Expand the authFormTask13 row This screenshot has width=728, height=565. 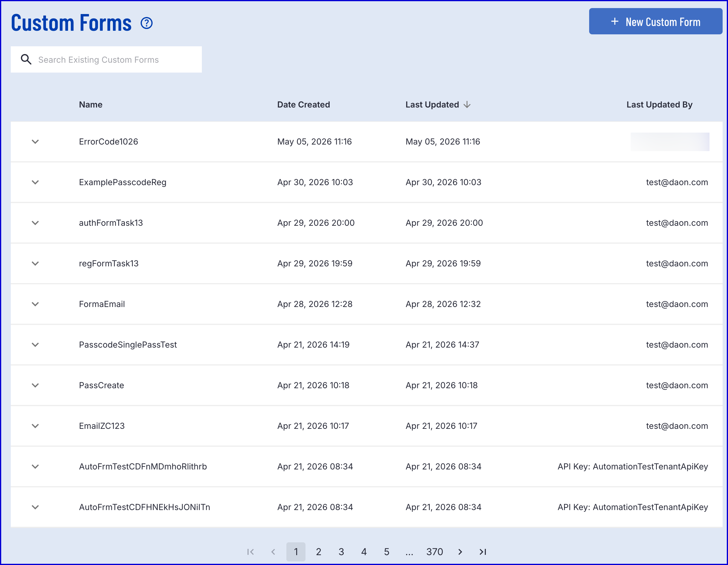[35, 223]
